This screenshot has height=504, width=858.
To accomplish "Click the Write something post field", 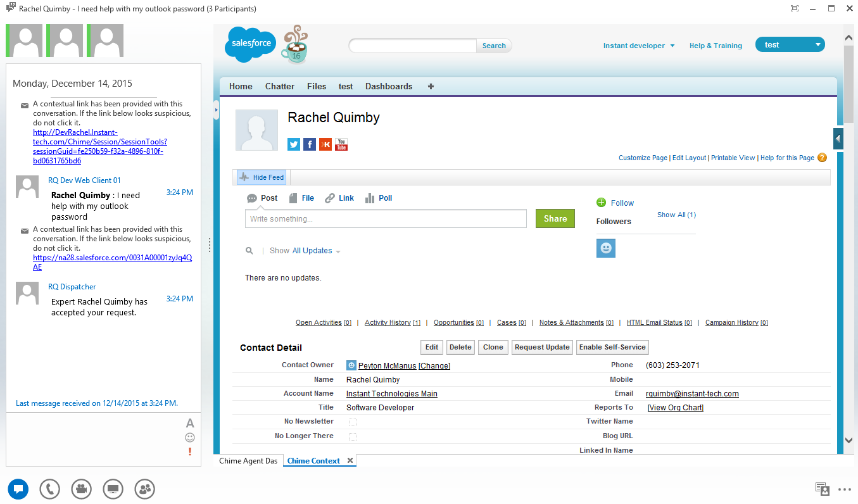I will (386, 218).
